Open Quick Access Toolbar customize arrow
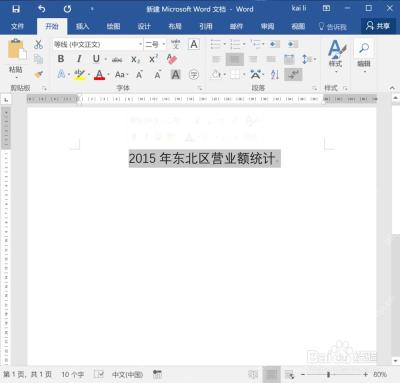 coord(92,9)
